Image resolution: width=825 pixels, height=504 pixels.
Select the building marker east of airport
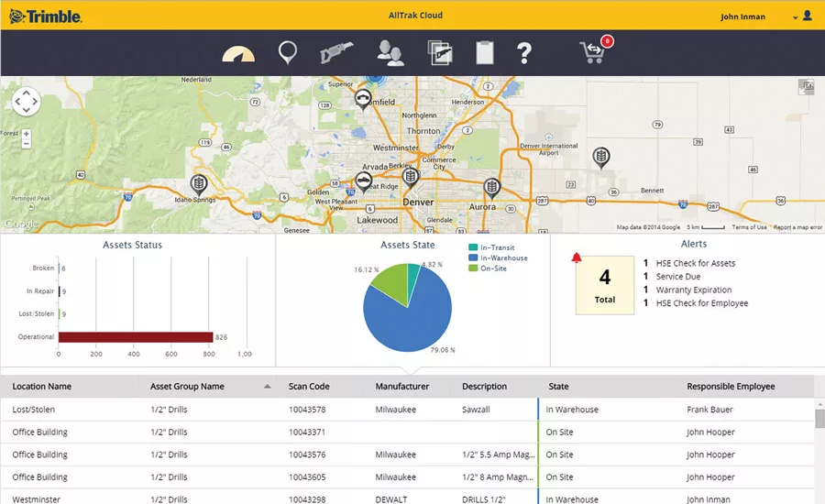point(600,158)
